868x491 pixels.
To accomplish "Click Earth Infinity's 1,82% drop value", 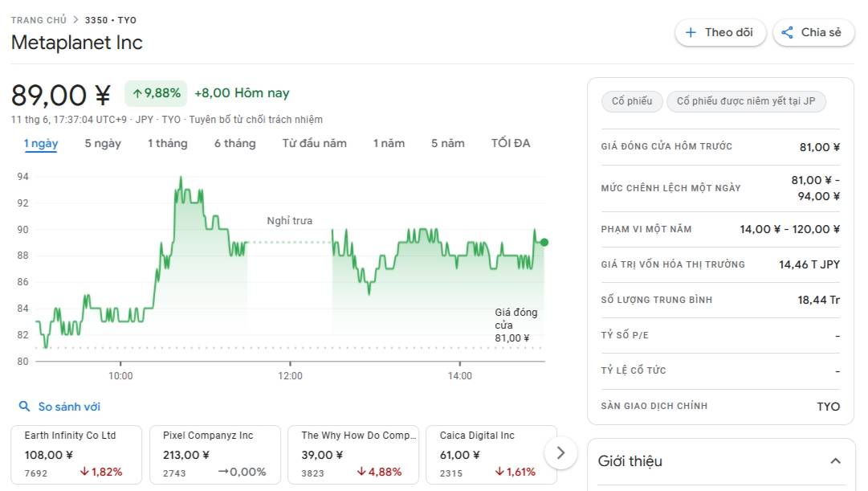I will coord(101,473).
